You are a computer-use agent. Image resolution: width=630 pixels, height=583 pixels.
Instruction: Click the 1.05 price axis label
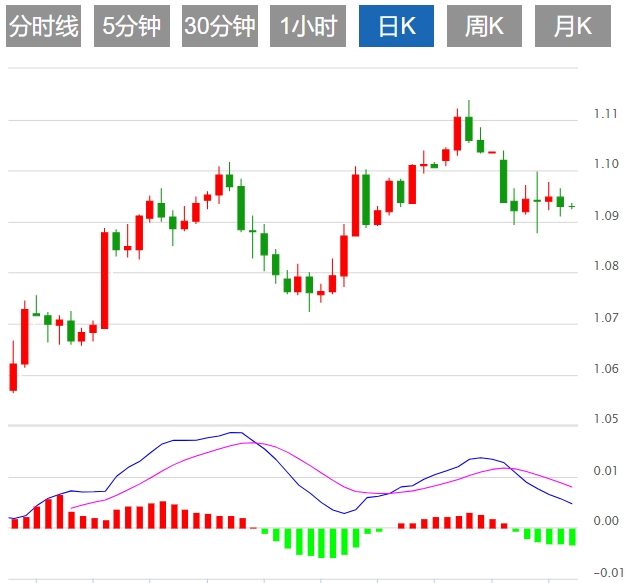(604, 420)
